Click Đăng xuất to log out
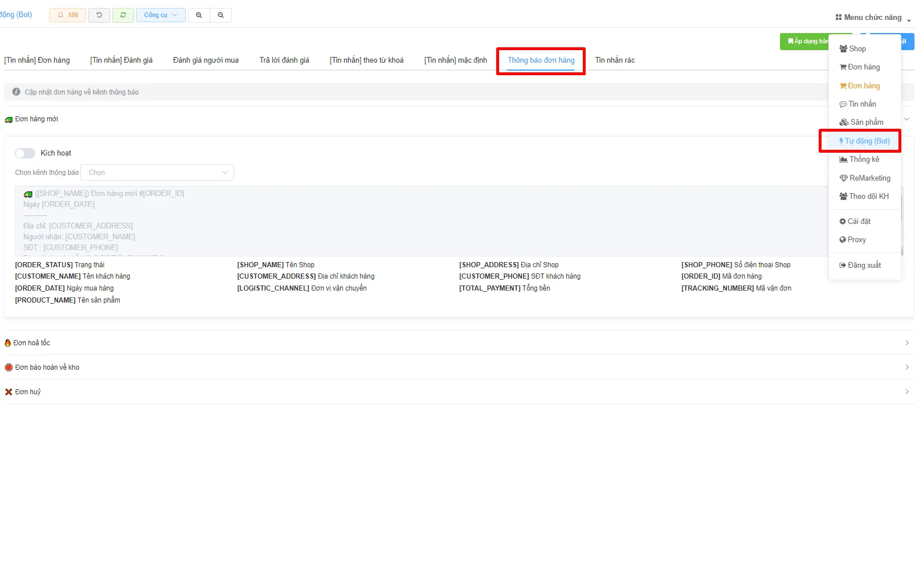 pyautogui.click(x=860, y=266)
